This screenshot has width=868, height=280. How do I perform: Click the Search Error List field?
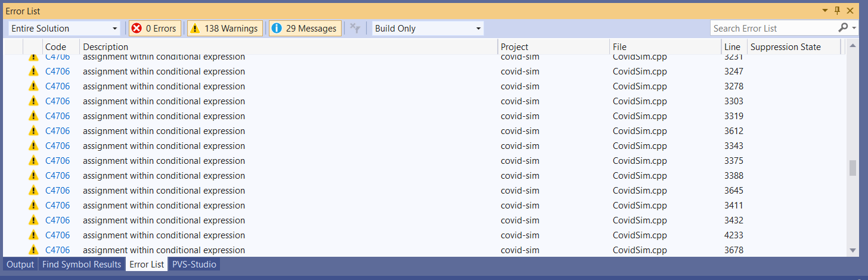coord(773,28)
